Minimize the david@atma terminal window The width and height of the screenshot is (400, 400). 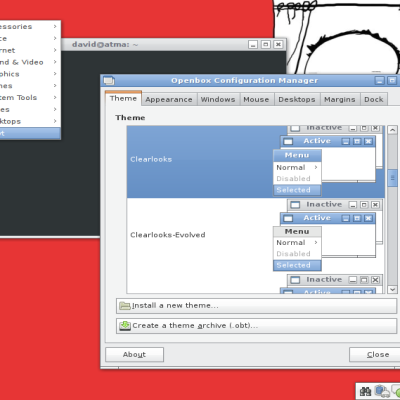coord(253,44)
